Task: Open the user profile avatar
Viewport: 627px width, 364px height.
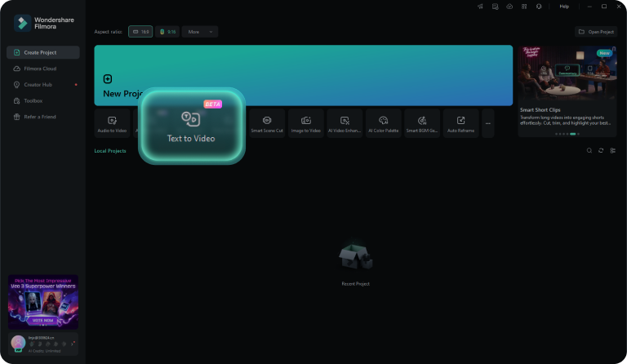Action: tap(18, 343)
